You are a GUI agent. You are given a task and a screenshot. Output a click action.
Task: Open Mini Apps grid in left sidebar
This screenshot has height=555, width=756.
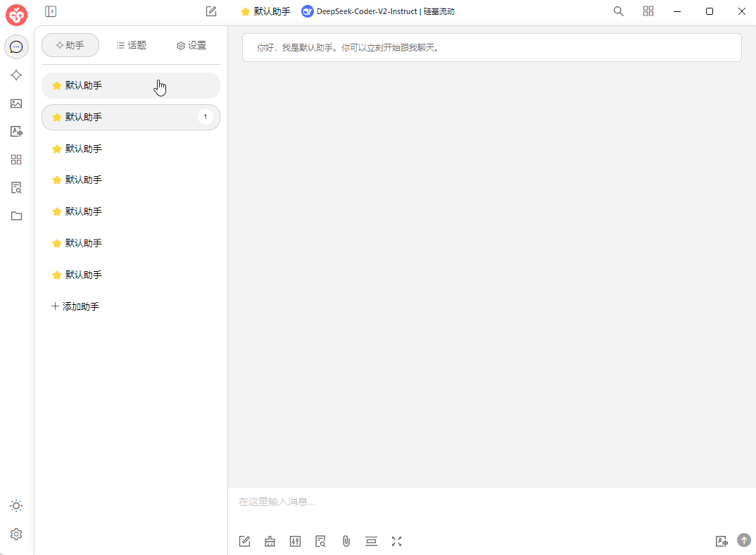click(x=16, y=160)
